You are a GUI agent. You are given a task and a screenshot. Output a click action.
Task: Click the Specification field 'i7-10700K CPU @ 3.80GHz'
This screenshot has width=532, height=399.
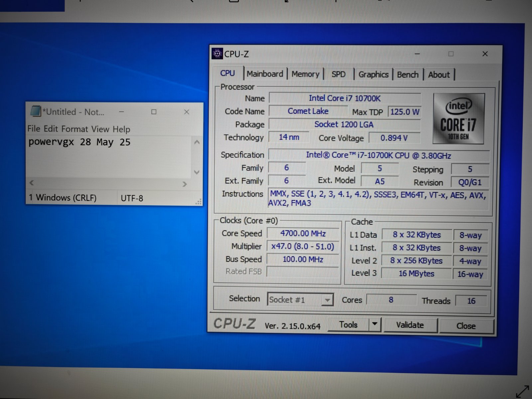point(379,155)
